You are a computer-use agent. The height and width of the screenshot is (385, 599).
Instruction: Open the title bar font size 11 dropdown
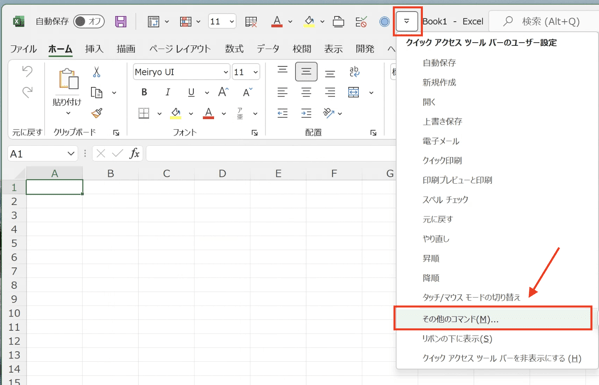pyautogui.click(x=232, y=21)
